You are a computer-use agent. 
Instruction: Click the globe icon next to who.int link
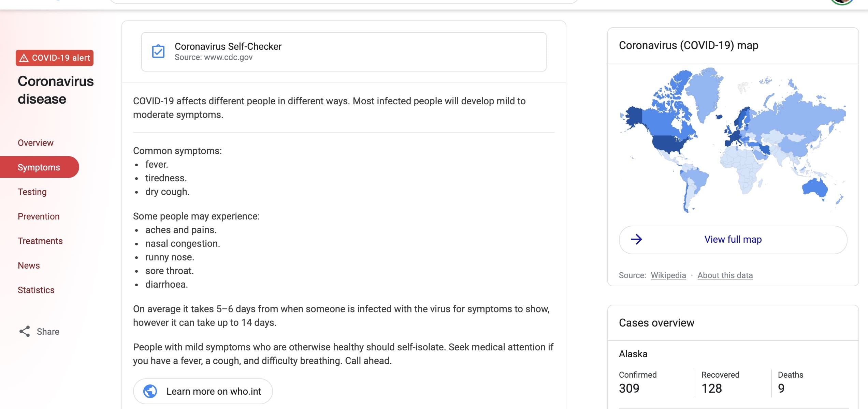[150, 391]
